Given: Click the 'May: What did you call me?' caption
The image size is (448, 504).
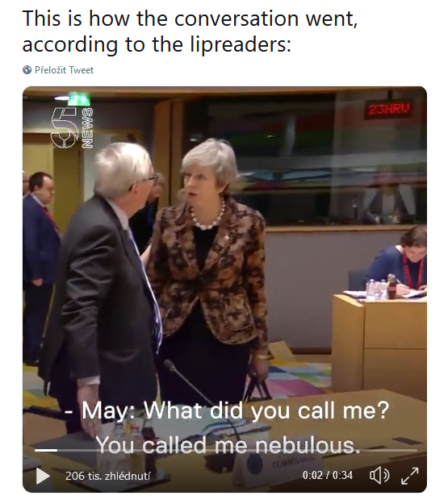Looking at the screenshot, I should coord(227,410).
